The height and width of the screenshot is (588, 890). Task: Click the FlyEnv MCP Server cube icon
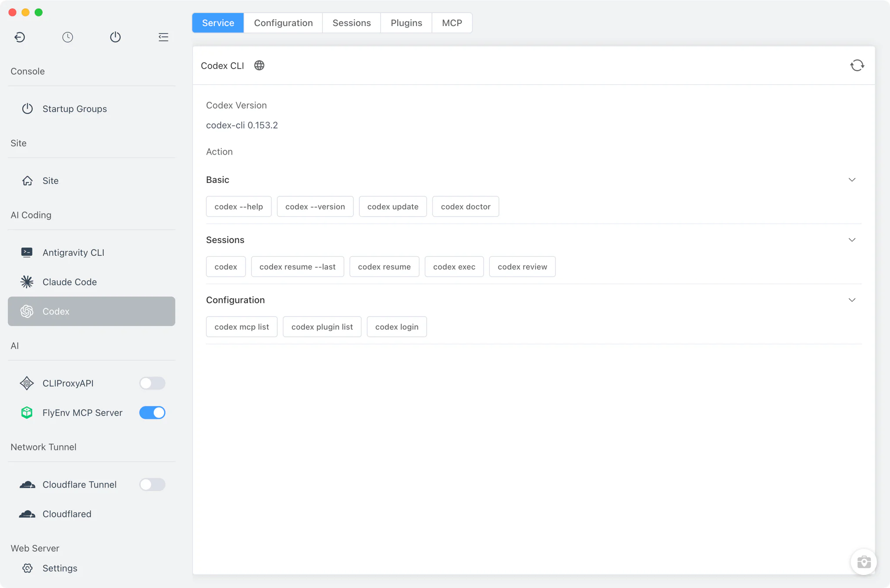click(x=27, y=413)
